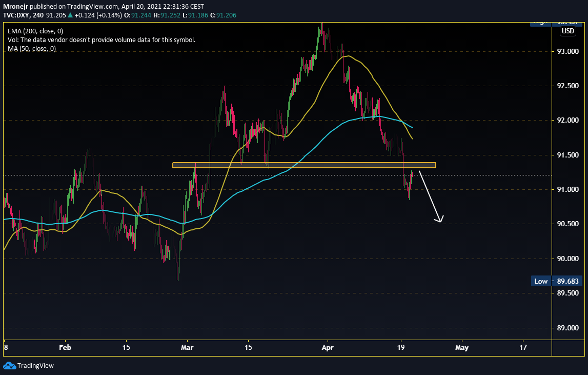Click the author name Mronejr
588x375 pixels.
coord(15,6)
